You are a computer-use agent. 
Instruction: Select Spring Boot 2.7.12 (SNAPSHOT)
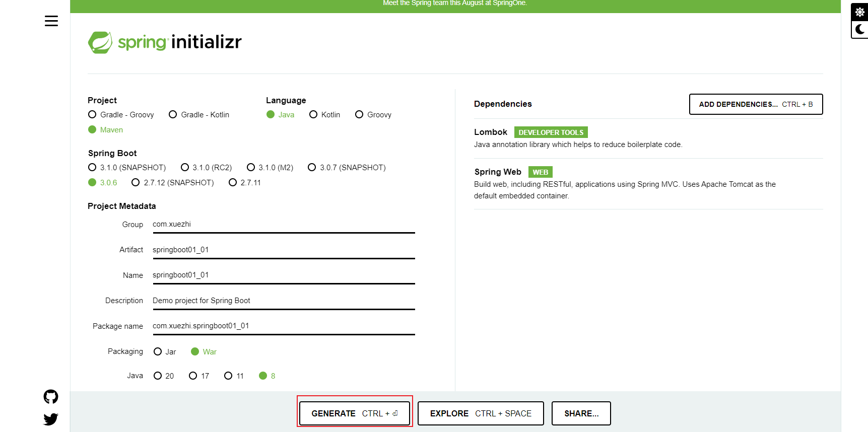coord(173,183)
